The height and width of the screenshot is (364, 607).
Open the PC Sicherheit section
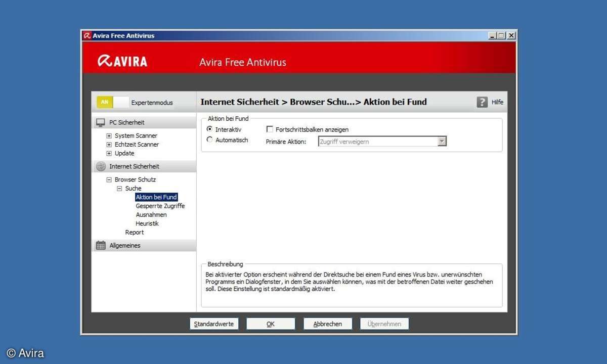click(x=144, y=122)
